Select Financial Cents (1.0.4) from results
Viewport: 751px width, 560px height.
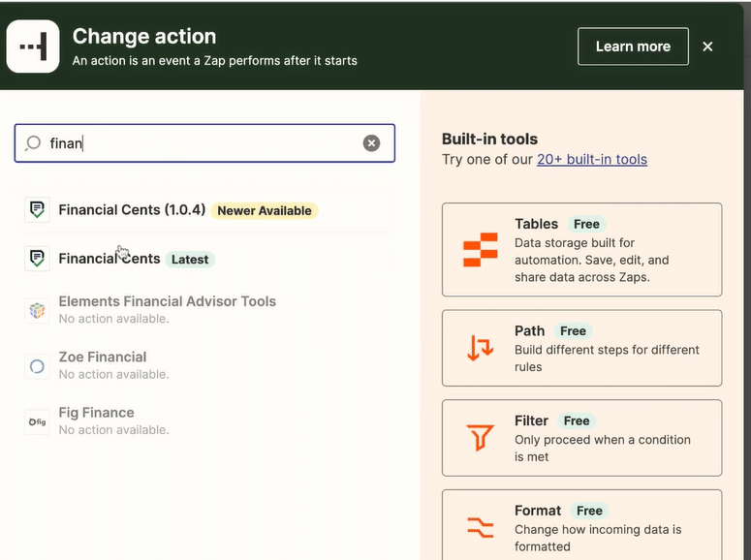(204, 210)
